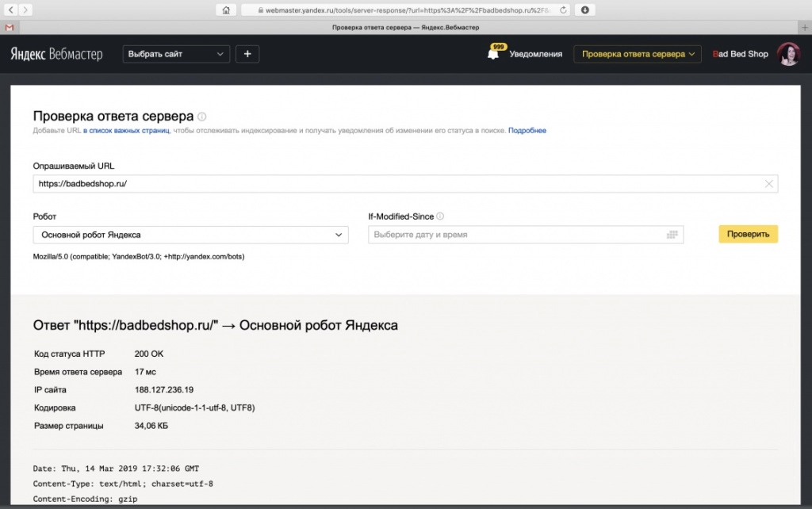
Task: Click the 'Кодировка' label
Action: [x=55, y=408]
